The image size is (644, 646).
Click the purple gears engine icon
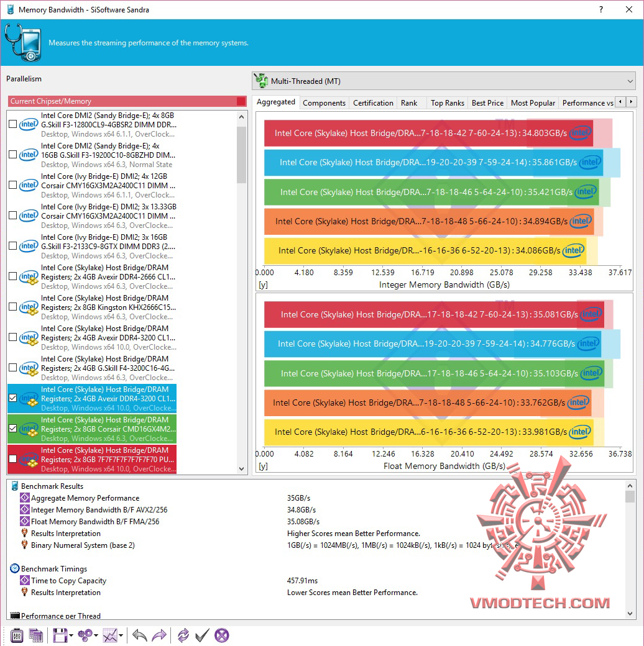pos(85,635)
